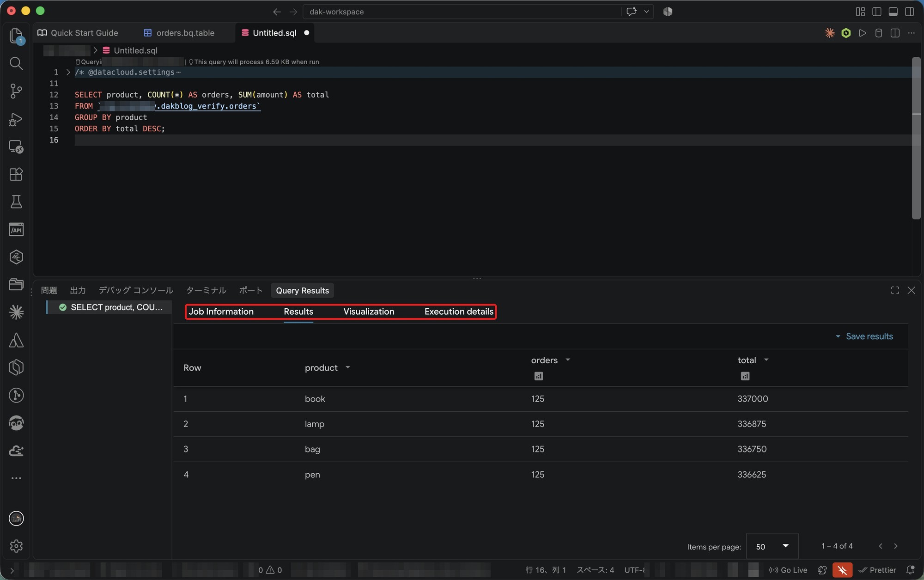Click Go Live in status bar
This screenshot has width=924, height=580.
pos(788,570)
